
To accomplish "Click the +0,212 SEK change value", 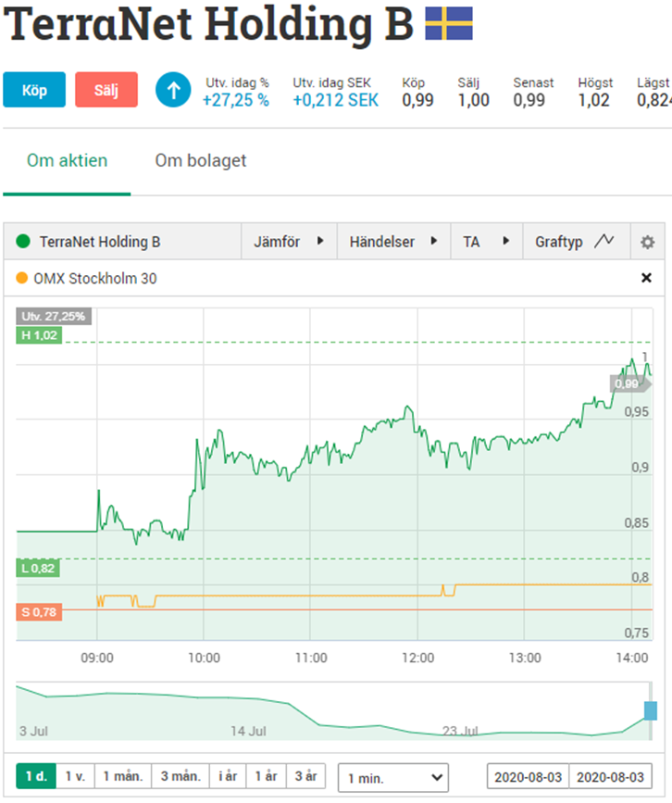I will click(336, 100).
